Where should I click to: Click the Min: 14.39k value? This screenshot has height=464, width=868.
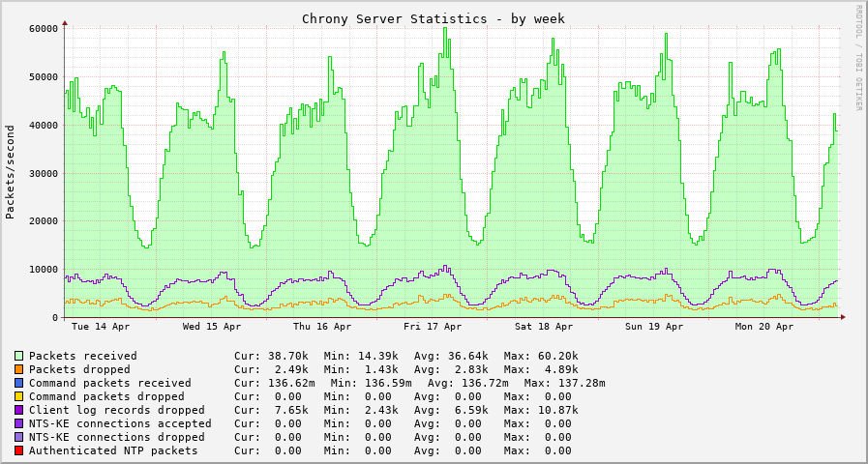point(361,356)
